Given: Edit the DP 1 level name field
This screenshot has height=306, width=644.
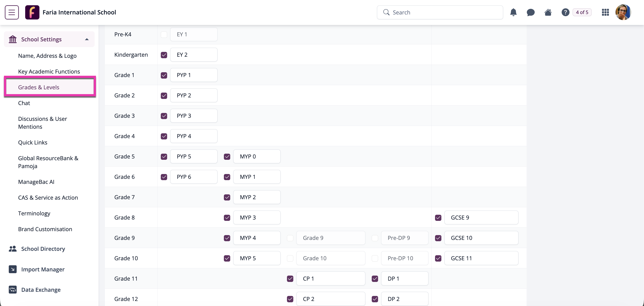Looking at the screenshot, I should [405, 278].
